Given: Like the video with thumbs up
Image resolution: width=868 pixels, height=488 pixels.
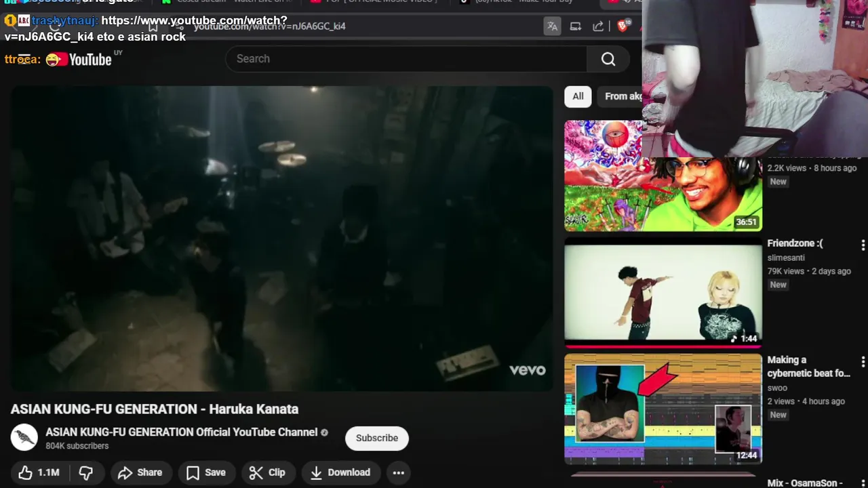Looking at the screenshot, I should tap(39, 472).
